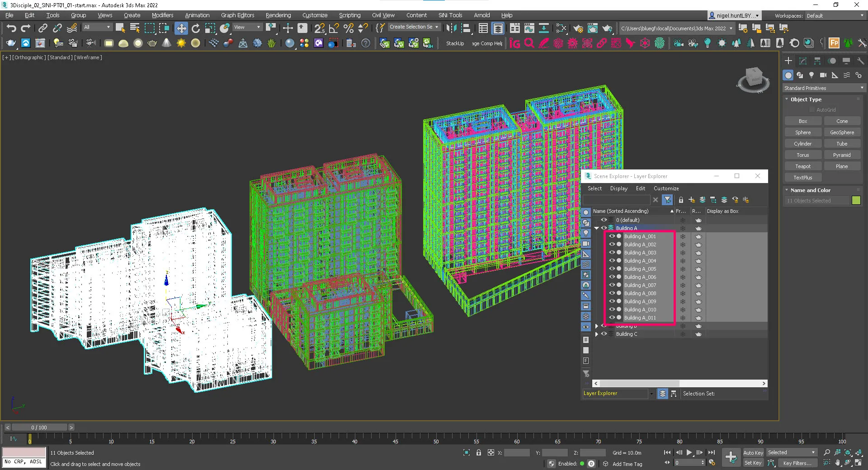Screen dimensions: 868x470
Task: Click the object color swatch in Name and Color
Action: pyautogui.click(x=856, y=200)
